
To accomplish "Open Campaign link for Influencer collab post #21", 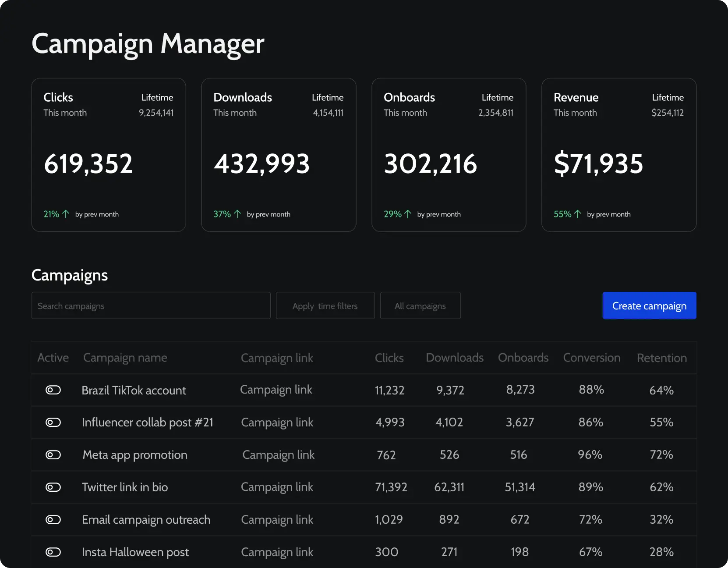I will [x=276, y=422].
